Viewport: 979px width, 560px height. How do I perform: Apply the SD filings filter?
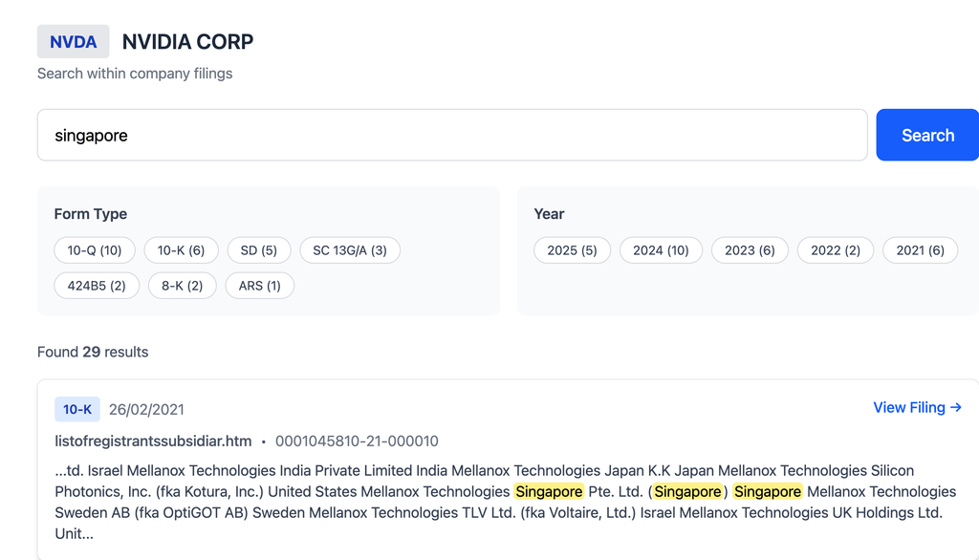point(258,249)
